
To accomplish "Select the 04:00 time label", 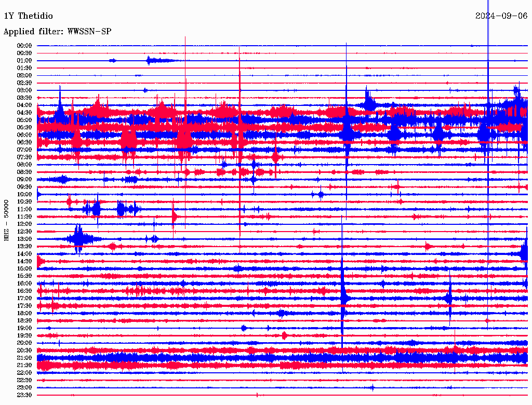I will pos(24,105).
